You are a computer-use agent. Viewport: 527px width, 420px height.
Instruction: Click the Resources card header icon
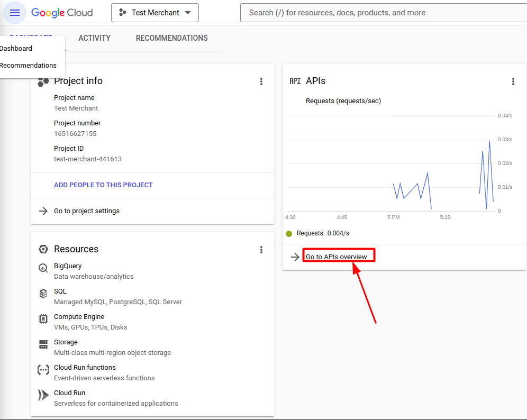click(x=43, y=249)
